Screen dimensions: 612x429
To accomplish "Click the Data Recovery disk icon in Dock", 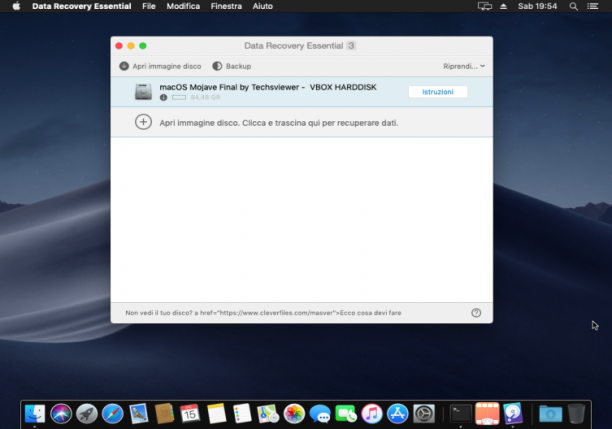I will click(512, 413).
